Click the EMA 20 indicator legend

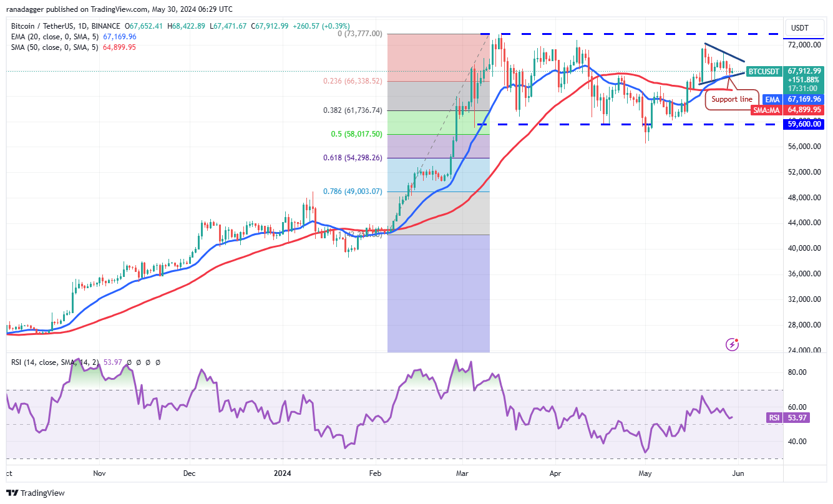pos(72,37)
